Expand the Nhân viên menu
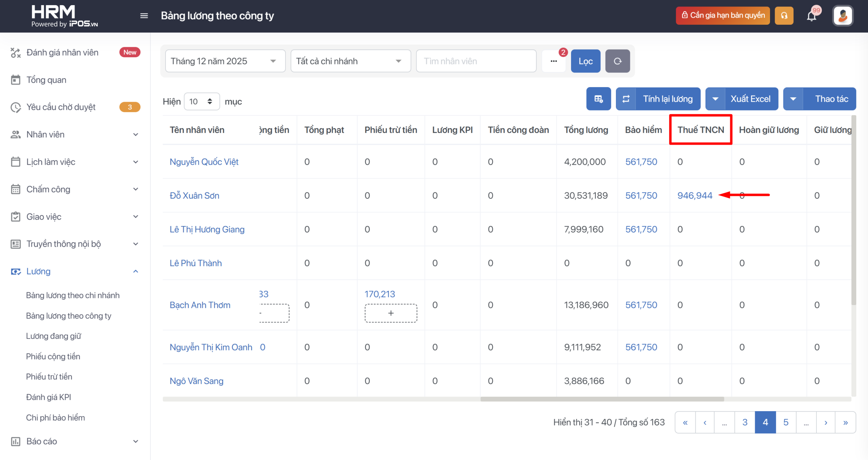Viewport: 868px width, 460px height. click(135, 135)
